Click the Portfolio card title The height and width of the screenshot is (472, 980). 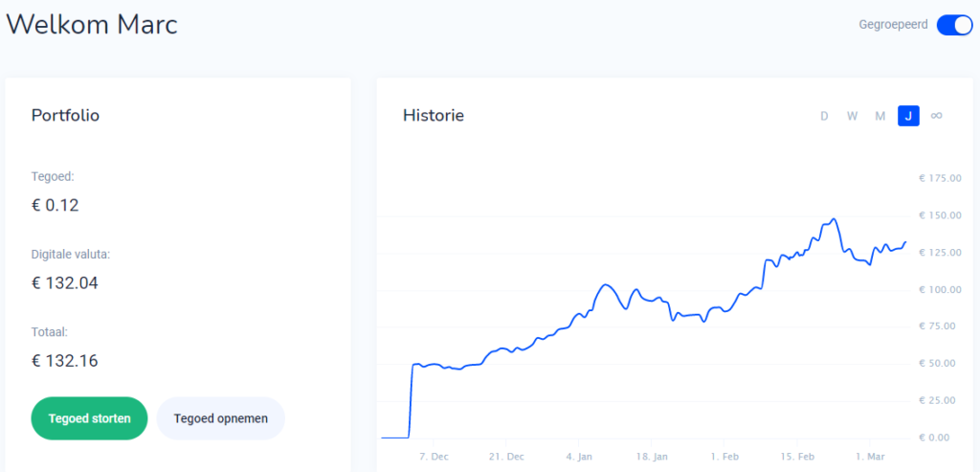tap(65, 116)
